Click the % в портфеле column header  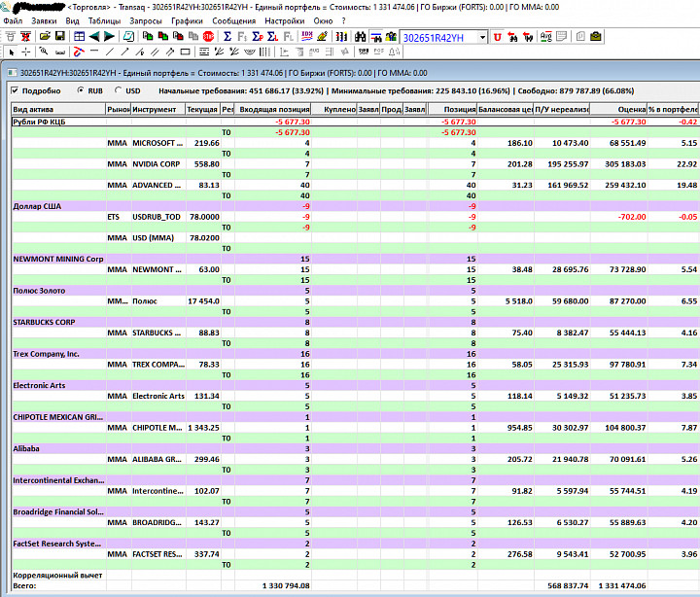tap(673, 109)
